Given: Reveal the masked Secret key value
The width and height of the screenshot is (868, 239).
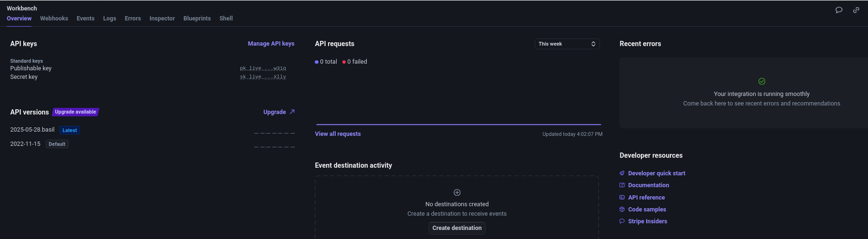Looking at the screenshot, I should pos(263,76).
